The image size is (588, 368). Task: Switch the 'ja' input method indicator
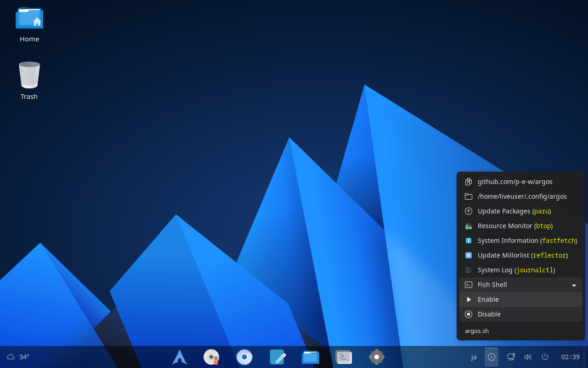pyautogui.click(x=474, y=357)
